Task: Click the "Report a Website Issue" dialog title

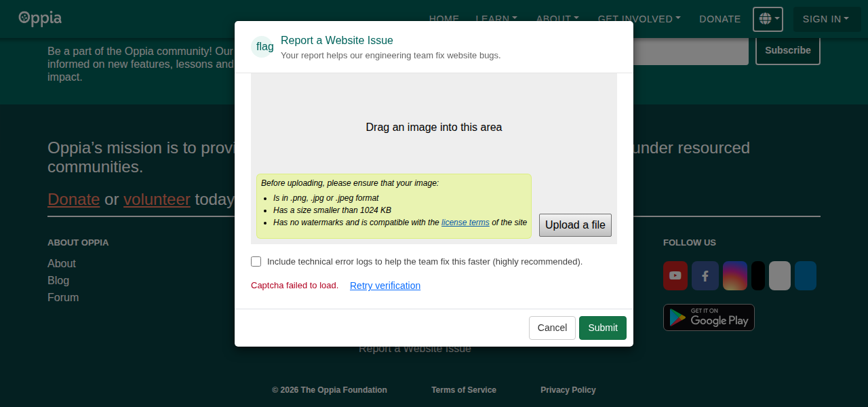Action: pyautogui.click(x=337, y=41)
